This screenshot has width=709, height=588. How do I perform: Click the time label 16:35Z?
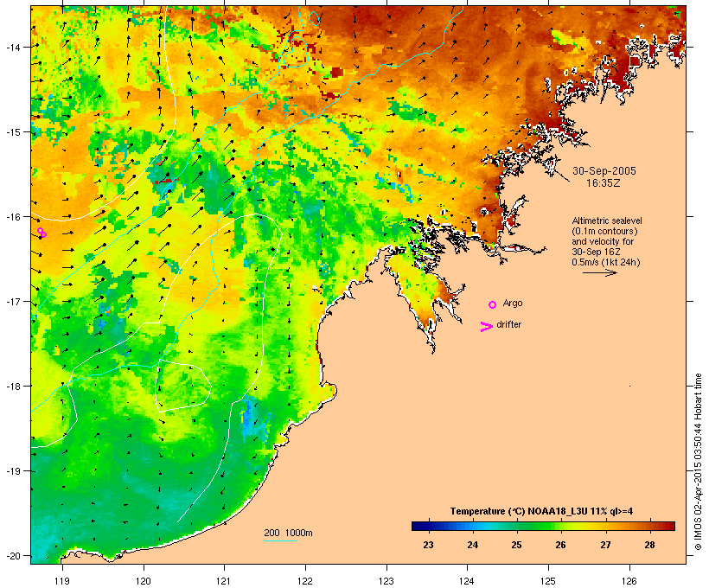pos(604,183)
